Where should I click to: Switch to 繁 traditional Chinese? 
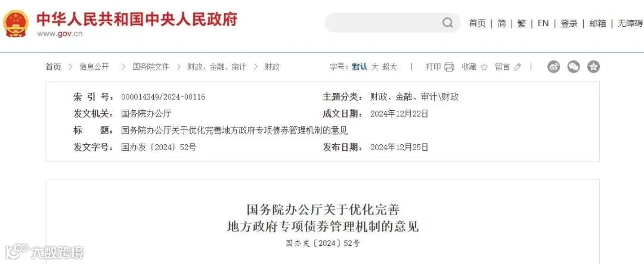(522, 23)
